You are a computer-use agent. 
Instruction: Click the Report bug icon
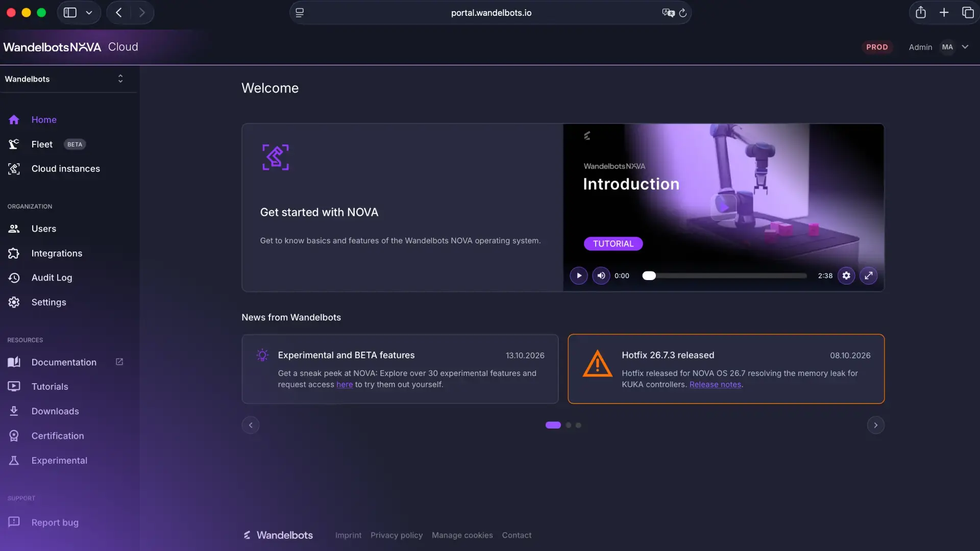[14, 522]
